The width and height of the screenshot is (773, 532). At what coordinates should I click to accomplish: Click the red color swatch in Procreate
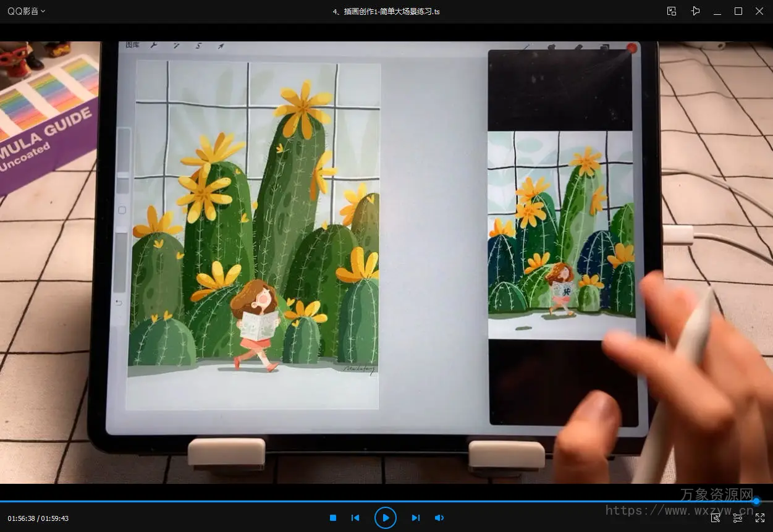pyautogui.click(x=631, y=48)
